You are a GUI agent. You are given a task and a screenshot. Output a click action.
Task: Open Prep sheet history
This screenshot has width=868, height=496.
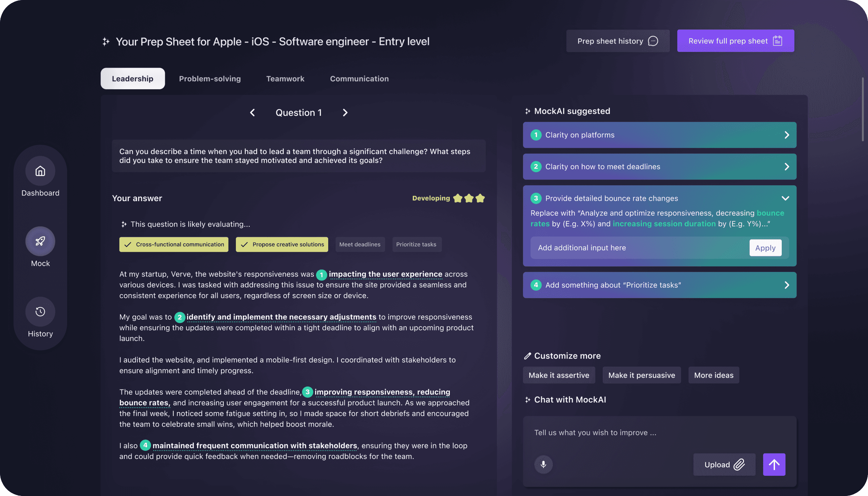pos(618,41)
